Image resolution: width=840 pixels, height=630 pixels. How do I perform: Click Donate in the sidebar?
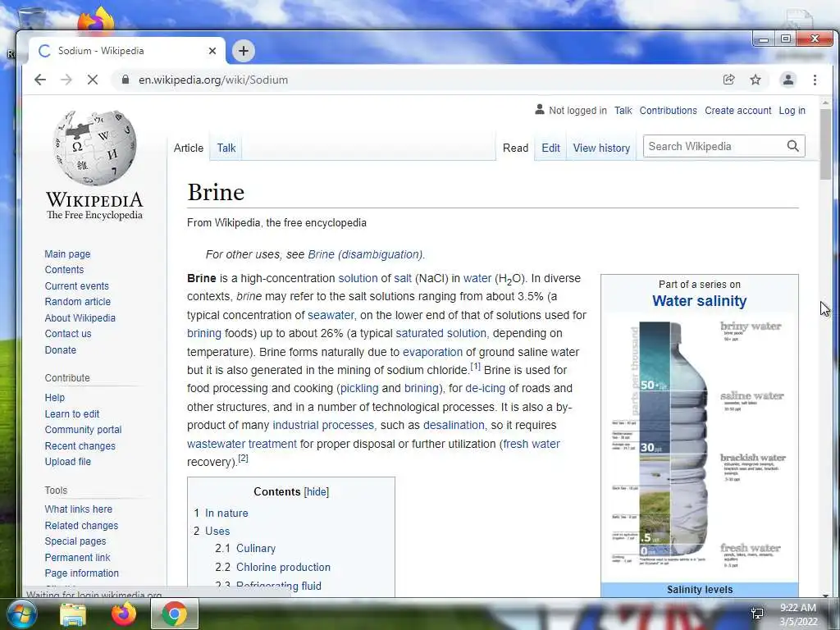click(x=61, y=349)
